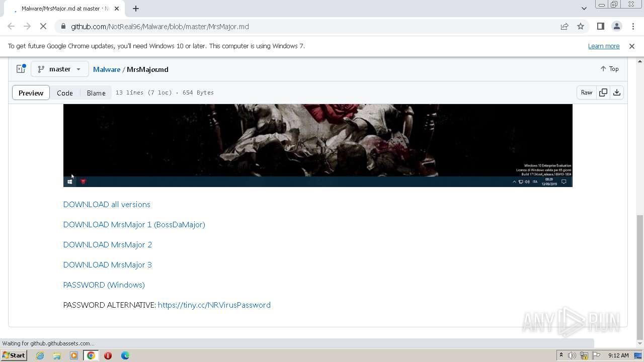This screenshot has width=644, height=362.
Task: Download raw file icon
Action: coord(617,93)
